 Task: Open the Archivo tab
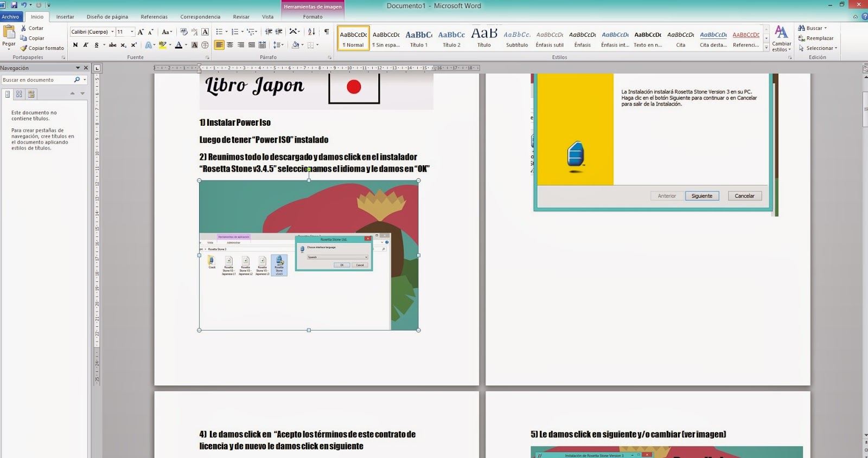[x=10, y=17]
